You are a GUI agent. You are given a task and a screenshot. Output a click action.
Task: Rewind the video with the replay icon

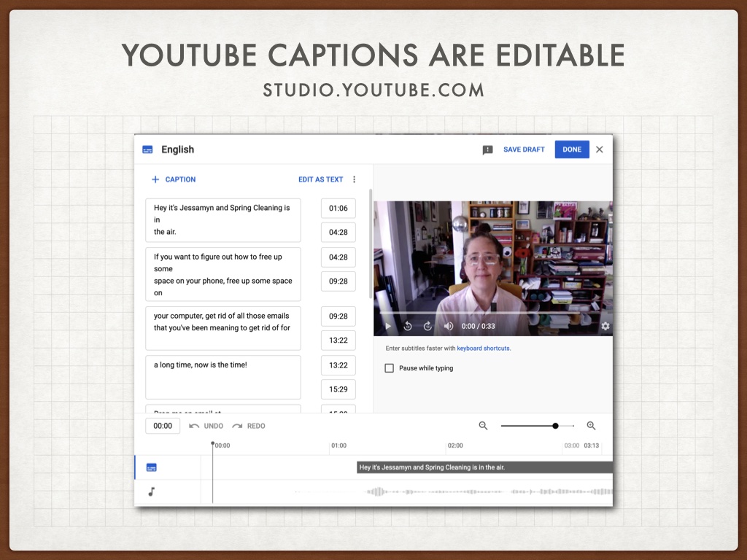point(408,326)
